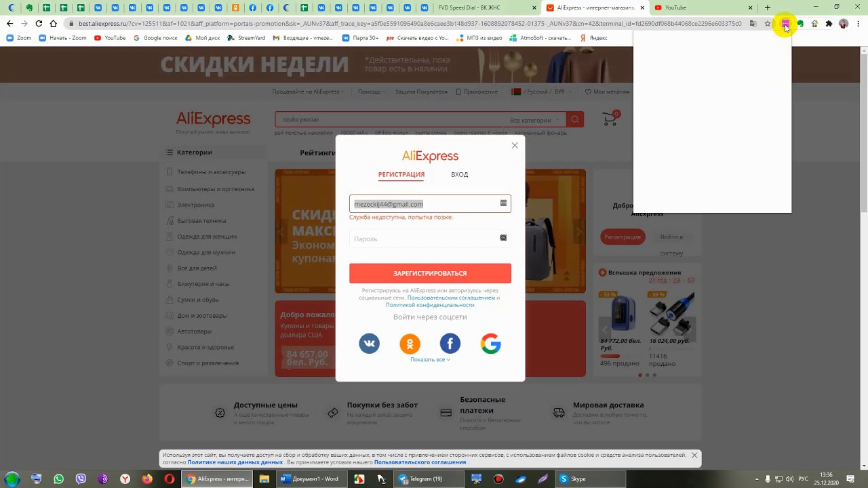
Task: Open Политике наших данных privacy link
Action: click(x=235, y=462)
